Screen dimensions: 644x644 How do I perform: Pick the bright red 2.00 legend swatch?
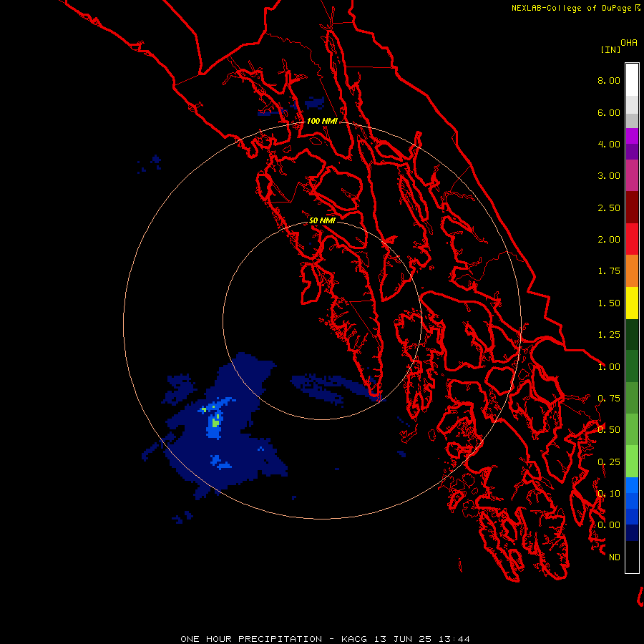632,239
